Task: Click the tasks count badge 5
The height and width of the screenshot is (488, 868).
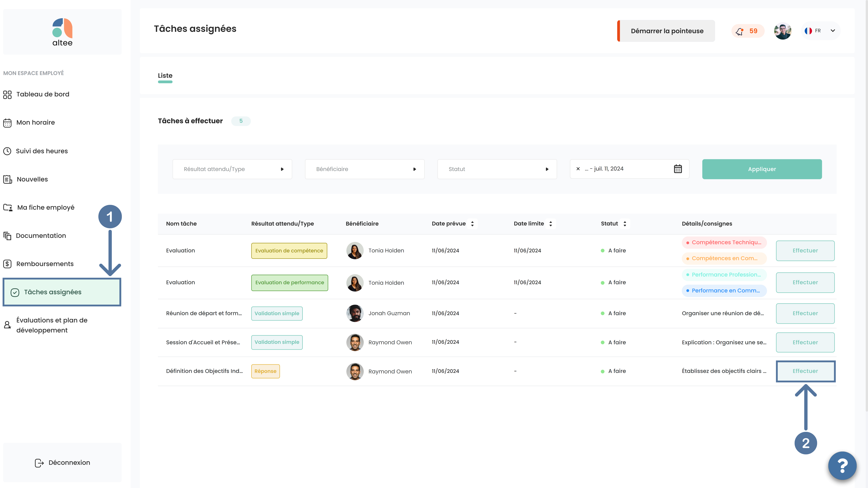Action: pos(241,121)
